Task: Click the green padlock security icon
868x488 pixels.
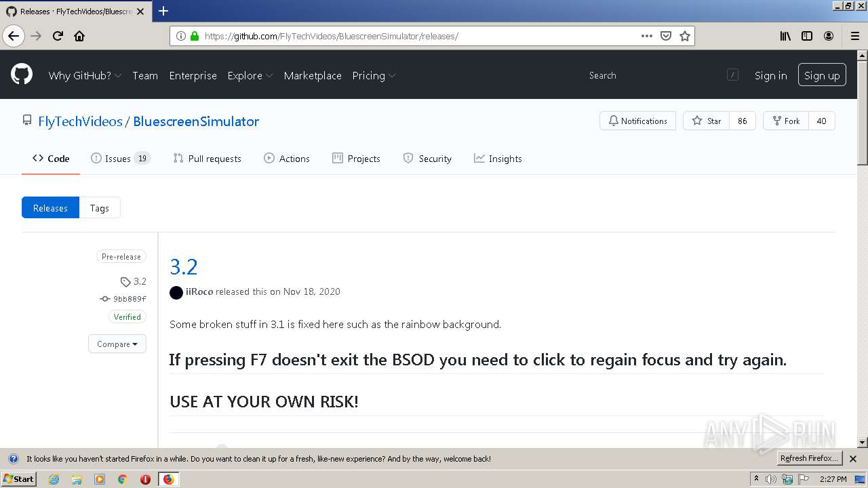Action: [x=195, y=36]
